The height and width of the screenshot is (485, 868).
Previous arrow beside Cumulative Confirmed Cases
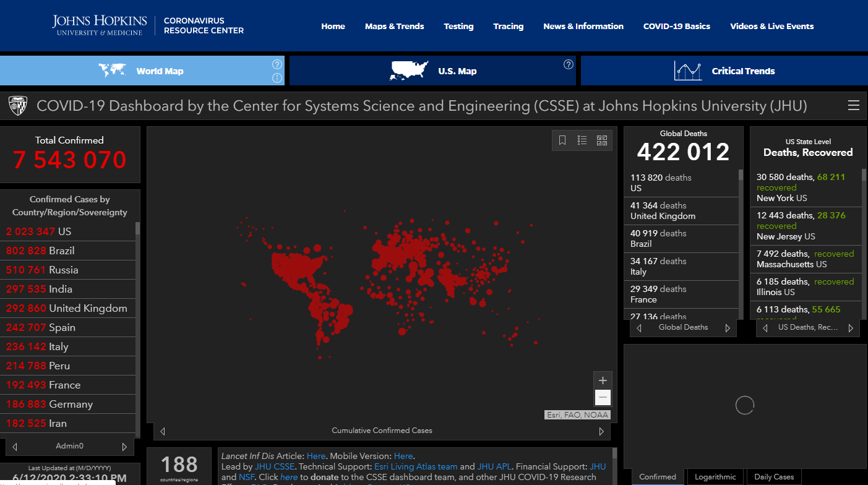click(162, 431)
